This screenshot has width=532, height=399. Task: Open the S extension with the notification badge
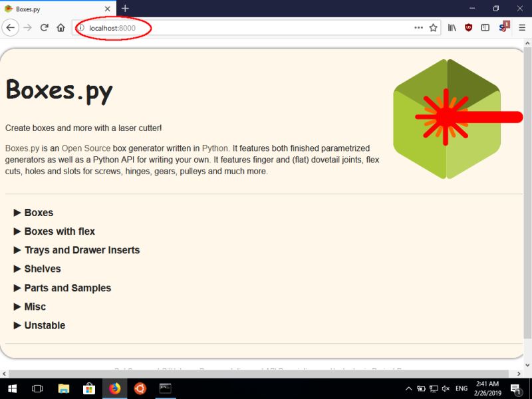coord(502,28)
